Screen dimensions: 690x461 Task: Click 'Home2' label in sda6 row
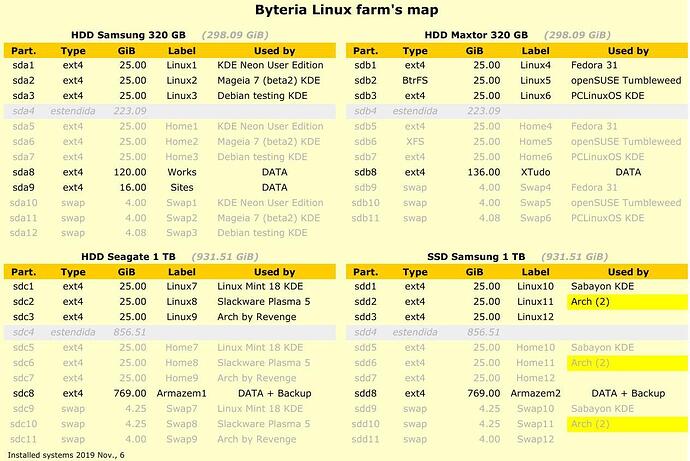[x=182, y=142]
